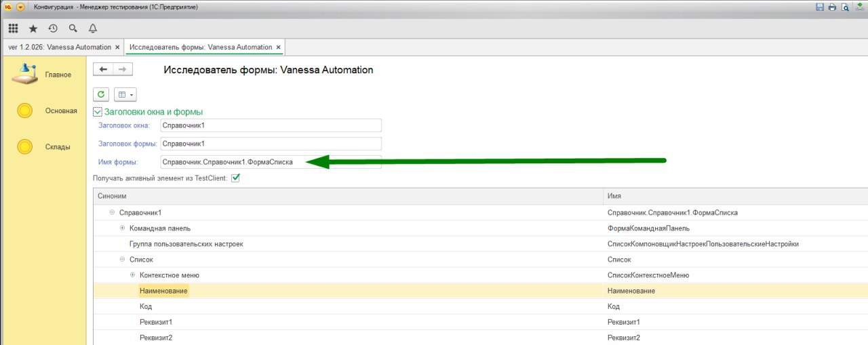Image resolution: width=868 pixels, height=345 pixels.
Task: Expand the Командная панель tree node
Action: pos(123,228)
